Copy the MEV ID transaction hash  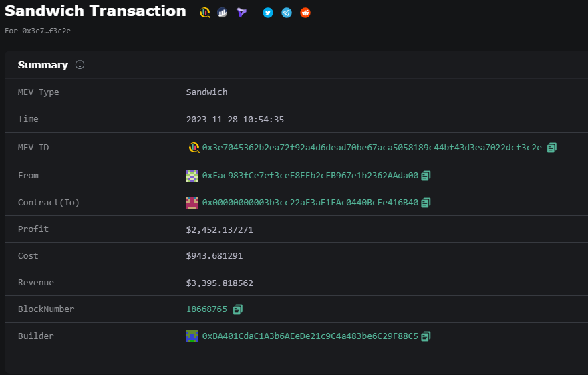(x=552, y=148)
